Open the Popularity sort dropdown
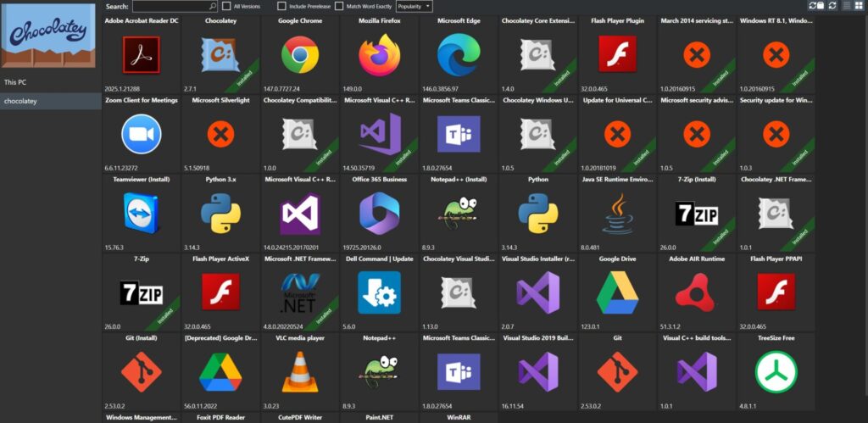The image size is (868, 423). coord(414,6)
